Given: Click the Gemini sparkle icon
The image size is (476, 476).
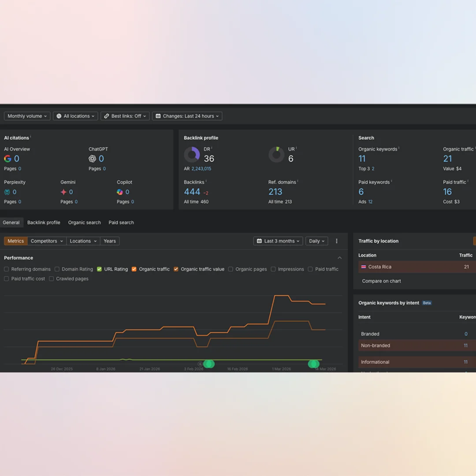Looking at the screenshot, I should point(63,192).
